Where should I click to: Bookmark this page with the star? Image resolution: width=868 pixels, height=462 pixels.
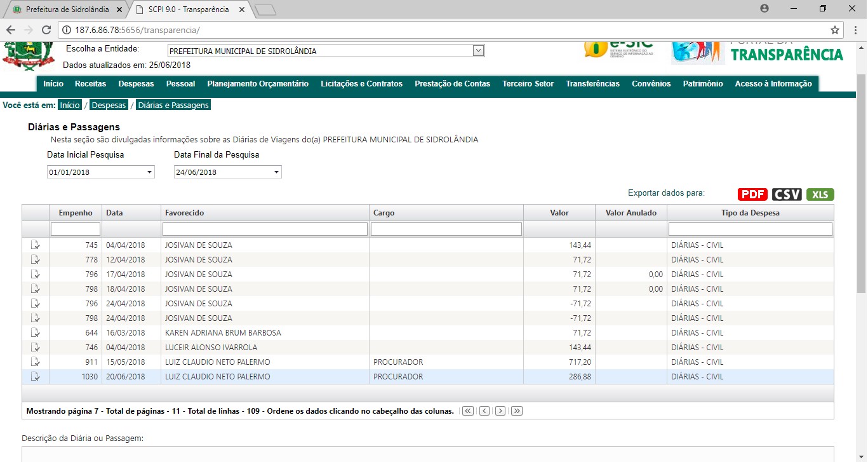click(x=835, y=30)
